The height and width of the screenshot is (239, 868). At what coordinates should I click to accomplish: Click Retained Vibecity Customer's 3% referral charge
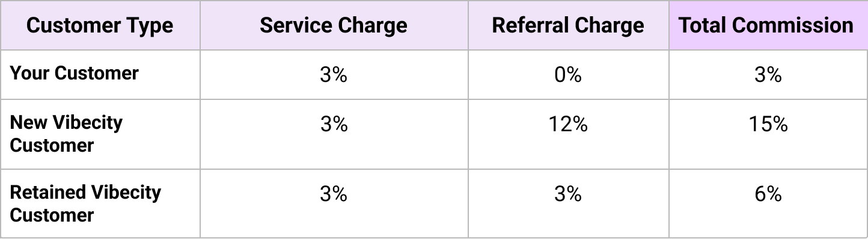(568, 204)
